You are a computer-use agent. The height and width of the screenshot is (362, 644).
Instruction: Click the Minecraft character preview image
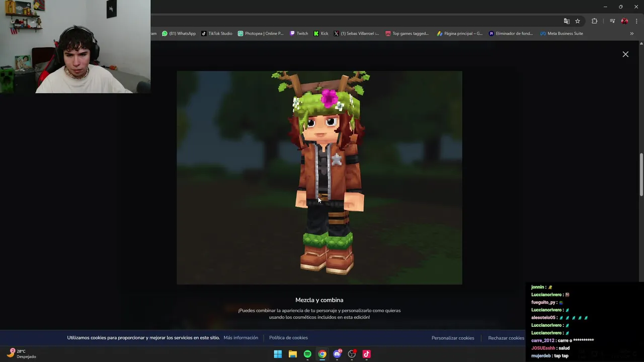[x=319, y=177]
